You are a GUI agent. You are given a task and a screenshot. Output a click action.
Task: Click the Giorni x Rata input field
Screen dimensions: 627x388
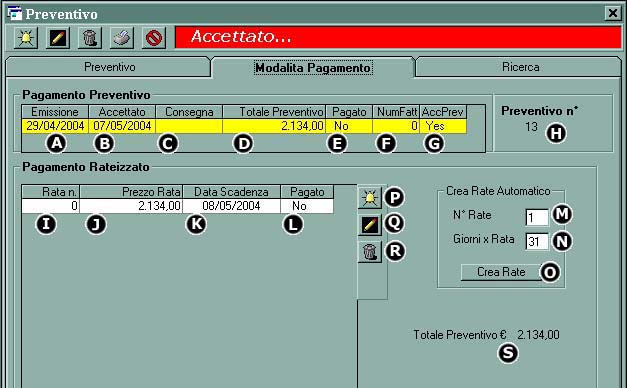click(x=537, y=242)
